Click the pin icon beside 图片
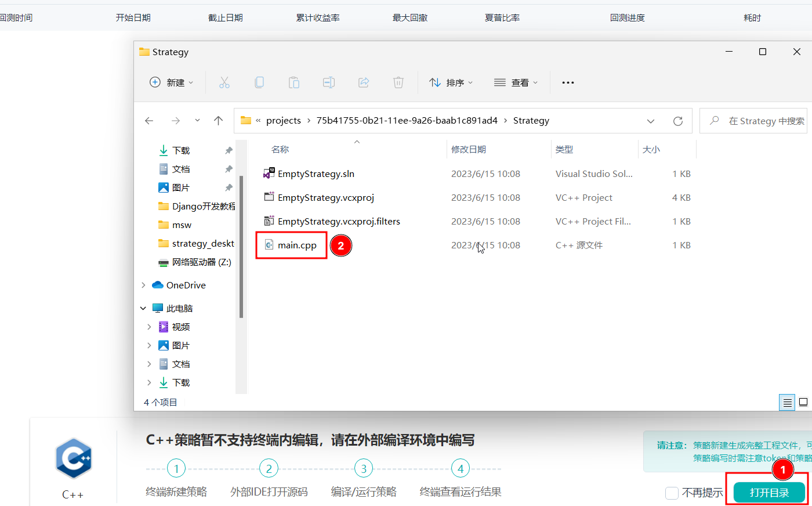 click(229, 187)
